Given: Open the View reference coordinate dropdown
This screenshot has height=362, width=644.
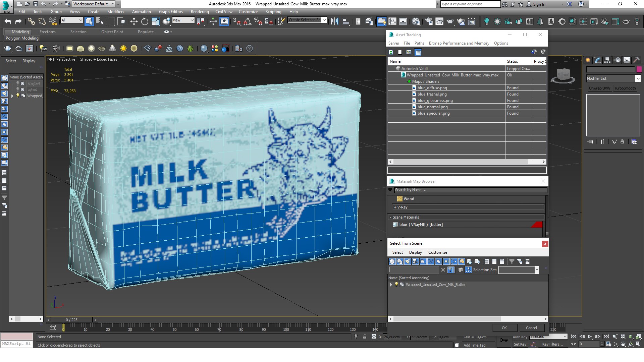Looking at the screenshot, I should pyautogui.click(x=183, y=20).
